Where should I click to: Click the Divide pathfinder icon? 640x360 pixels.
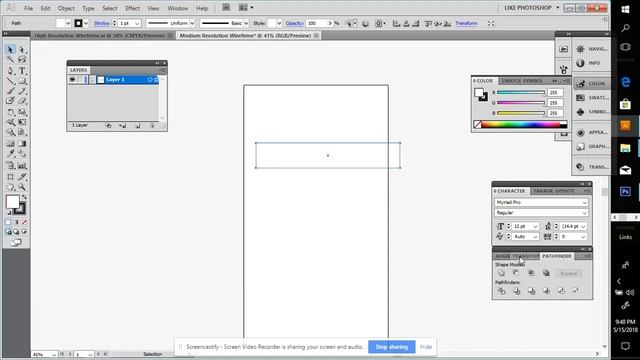501,291
